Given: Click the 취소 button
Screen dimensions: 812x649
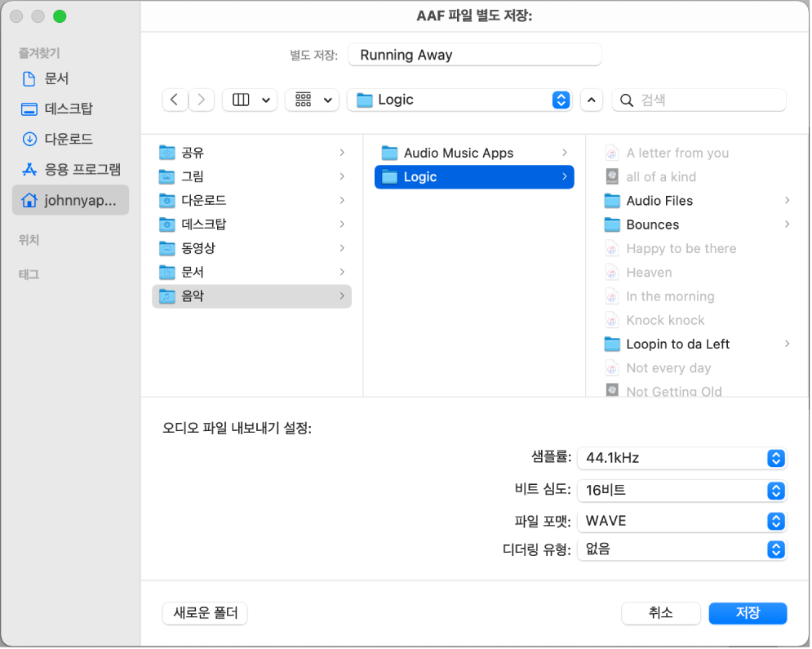Looking at the screenshot, I should coord(661,614).
